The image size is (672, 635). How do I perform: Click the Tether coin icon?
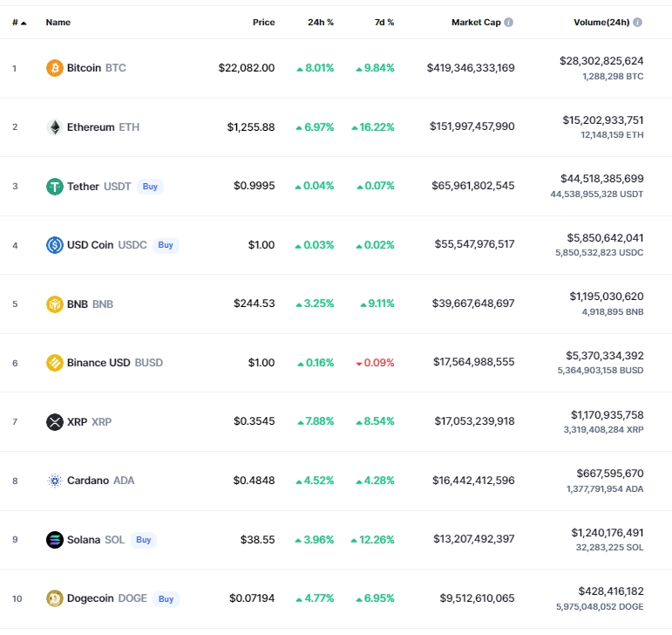coord(54,186)
